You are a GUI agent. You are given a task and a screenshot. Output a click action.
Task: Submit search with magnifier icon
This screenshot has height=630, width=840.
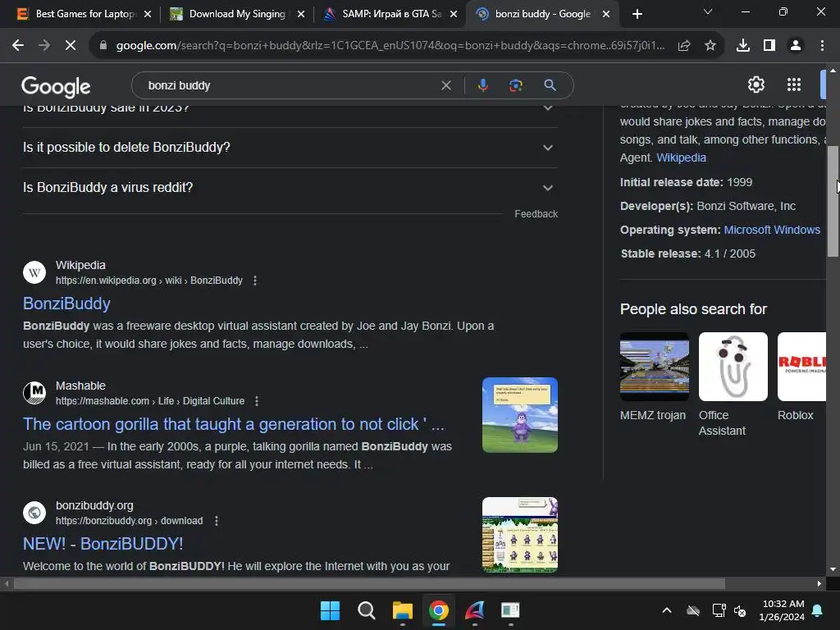[550, 85]
